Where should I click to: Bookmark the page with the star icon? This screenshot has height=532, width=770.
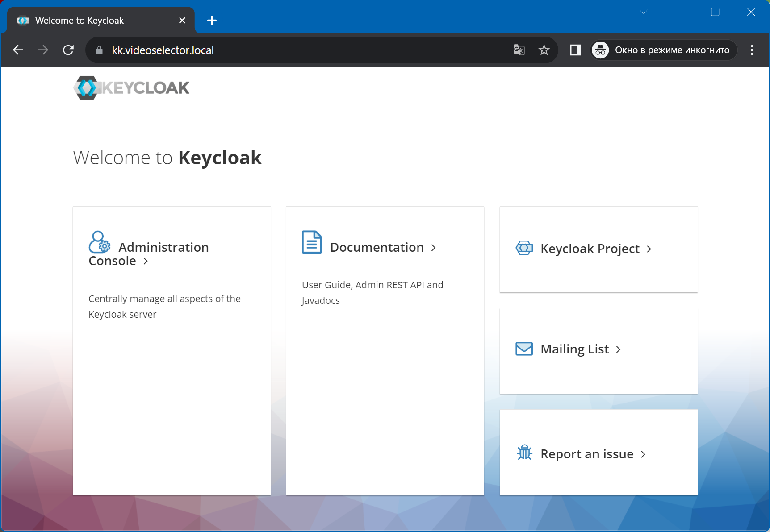[x=544, y=50]
